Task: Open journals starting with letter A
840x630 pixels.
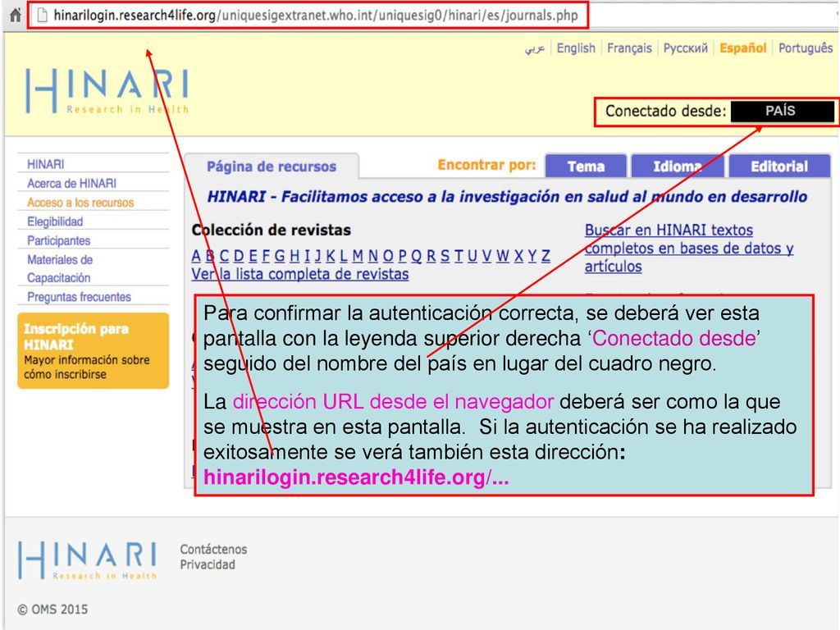Action: [196, 256]
